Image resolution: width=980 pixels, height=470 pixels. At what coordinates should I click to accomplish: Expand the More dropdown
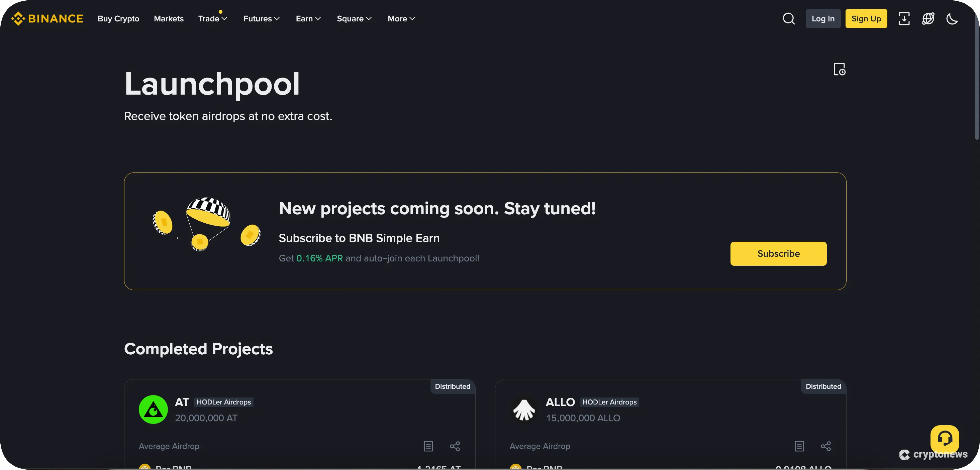click(401, 18)
